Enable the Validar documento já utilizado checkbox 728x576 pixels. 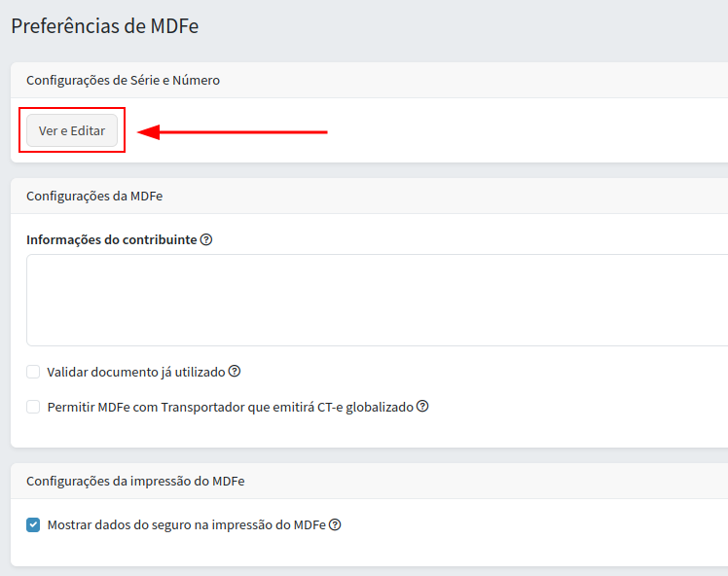33,372
